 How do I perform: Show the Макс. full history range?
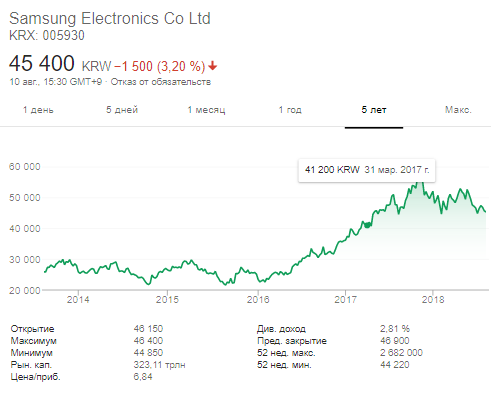(x=458, y=110)
